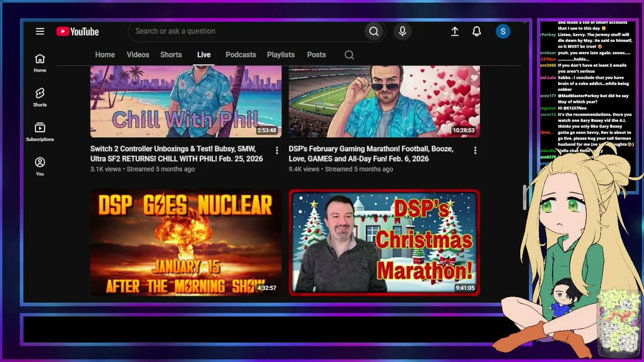Open DSP's Christmas Marathon thumbnail

[384, 242]
